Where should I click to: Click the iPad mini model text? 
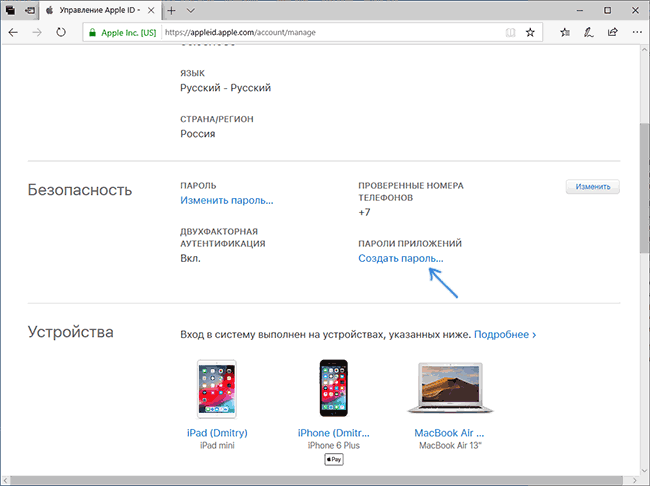click(217, 446)
